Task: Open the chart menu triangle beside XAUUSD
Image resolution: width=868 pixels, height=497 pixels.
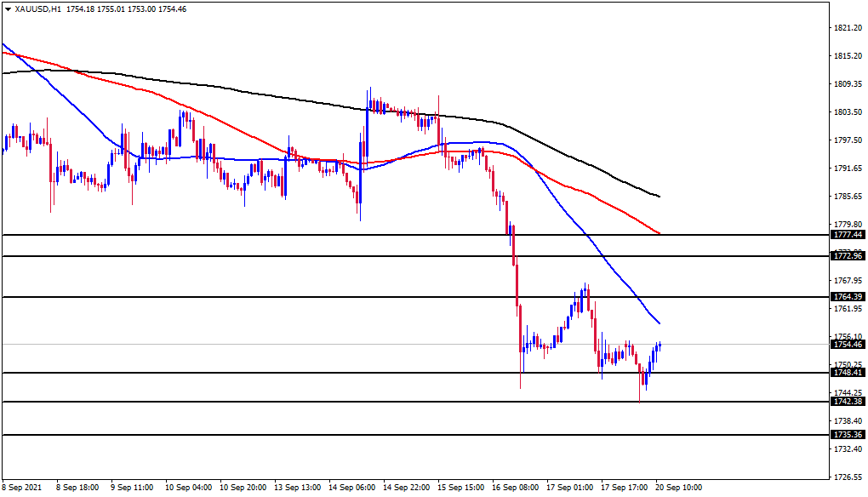Action: coord(8,9)
